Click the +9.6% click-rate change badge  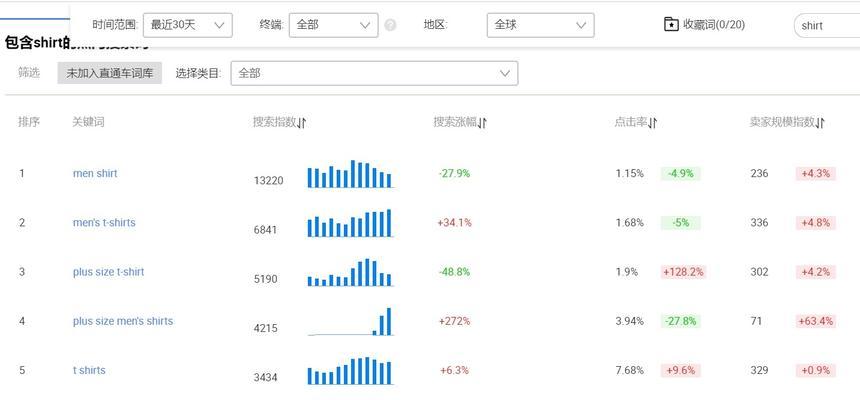pyautogui.click(x=680, y=370)
